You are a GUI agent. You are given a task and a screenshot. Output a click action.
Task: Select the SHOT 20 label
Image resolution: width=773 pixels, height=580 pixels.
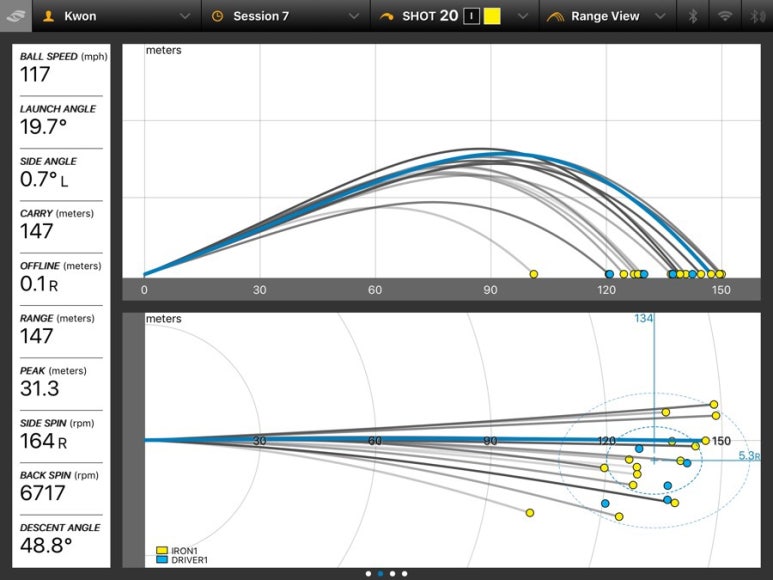tap(430, 16)
